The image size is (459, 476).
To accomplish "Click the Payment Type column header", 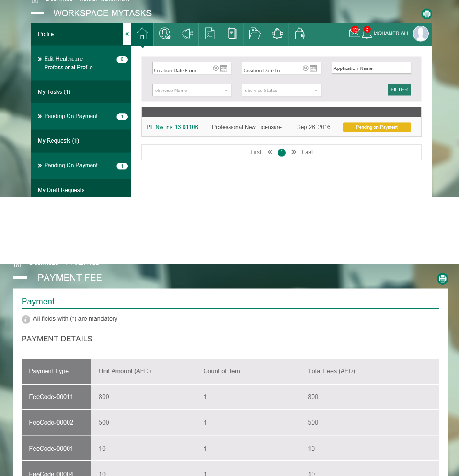I will 56,371.
